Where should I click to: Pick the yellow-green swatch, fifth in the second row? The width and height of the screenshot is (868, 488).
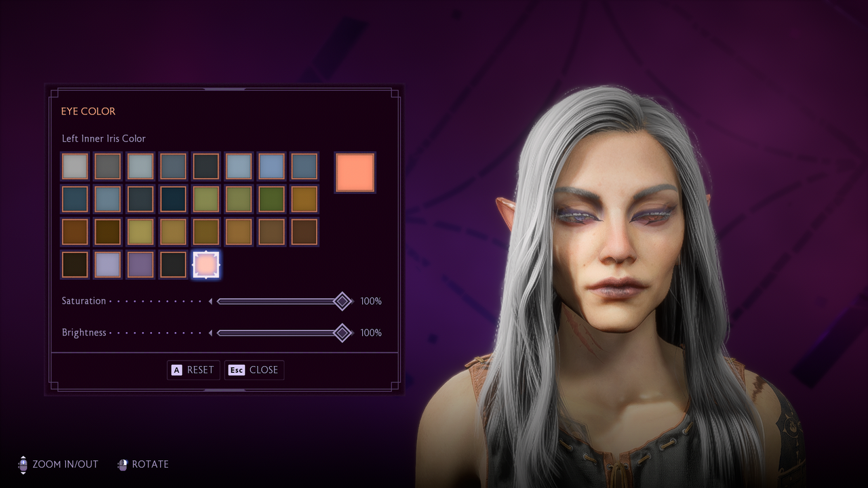click(205, 199)
